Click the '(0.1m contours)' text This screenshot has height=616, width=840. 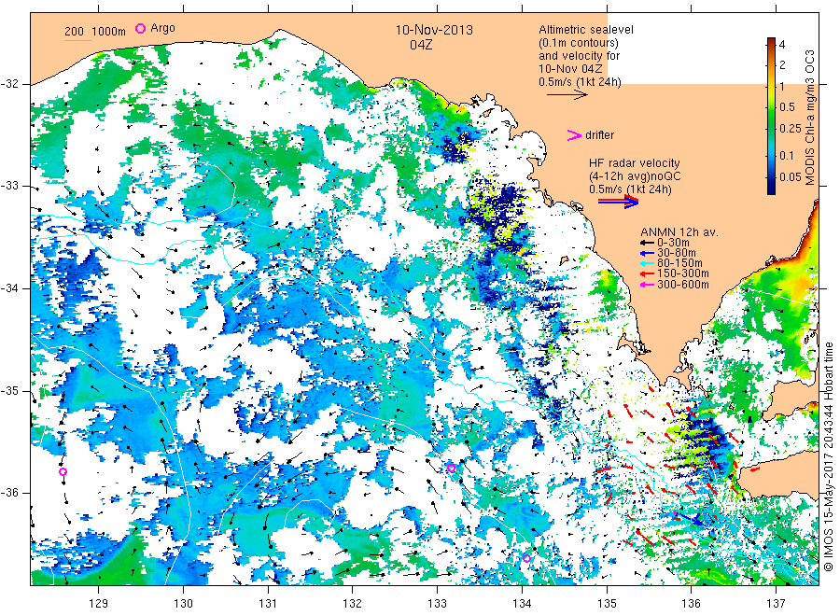578,43
